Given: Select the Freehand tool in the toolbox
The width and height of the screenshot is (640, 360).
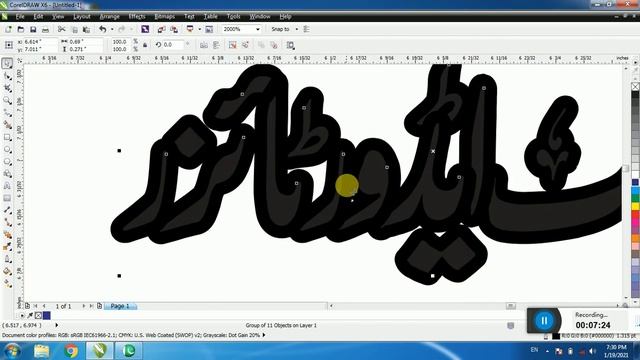Looking at the screenshot, I should (7, 113).
